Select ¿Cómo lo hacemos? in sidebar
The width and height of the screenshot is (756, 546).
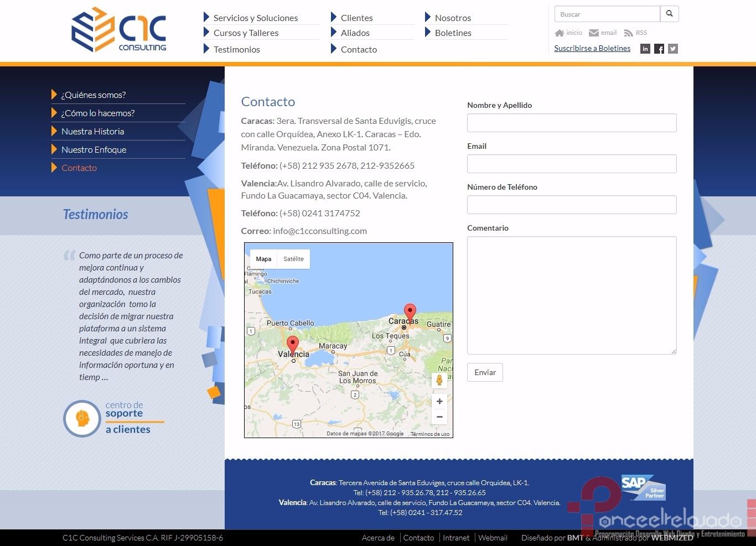coord(97,113)
